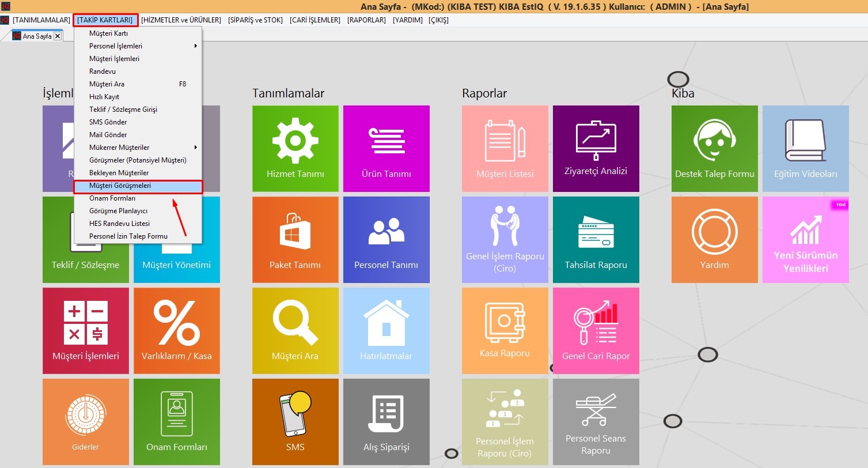Open the Hizmet Tanımı gear tile
The width and height of the screenshot is (868, 468).
(295, 148)
